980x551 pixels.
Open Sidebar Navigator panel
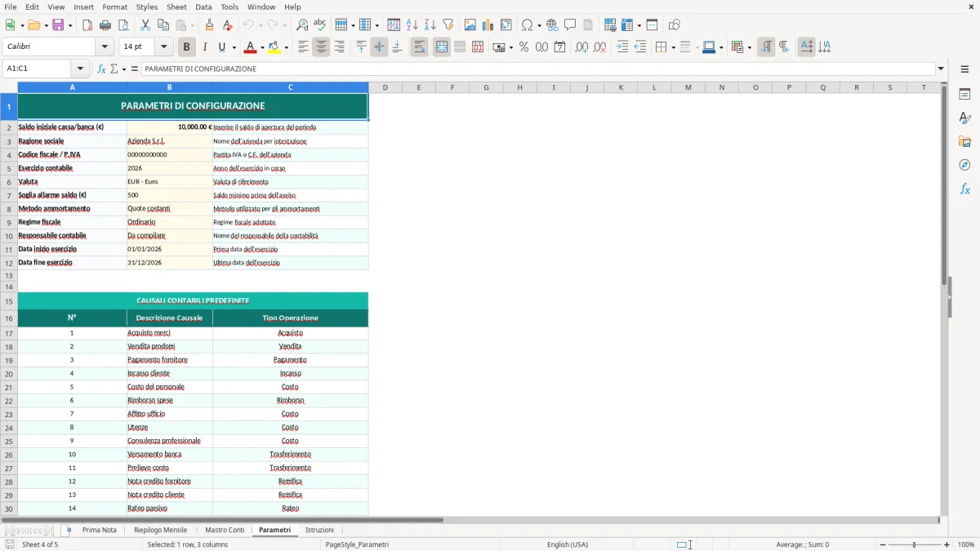pyautogui.click(x=964, y=166)
